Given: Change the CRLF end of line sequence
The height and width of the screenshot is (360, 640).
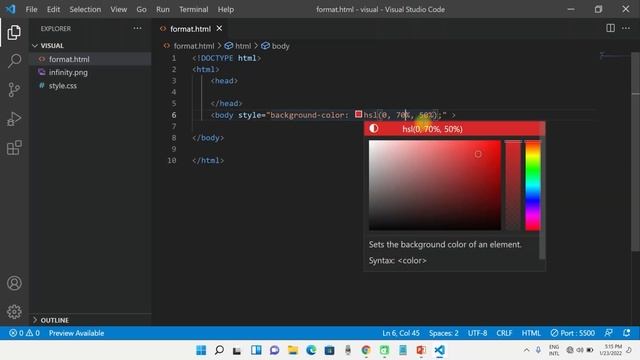Looking at the screenshot, I should coord(504,333).
